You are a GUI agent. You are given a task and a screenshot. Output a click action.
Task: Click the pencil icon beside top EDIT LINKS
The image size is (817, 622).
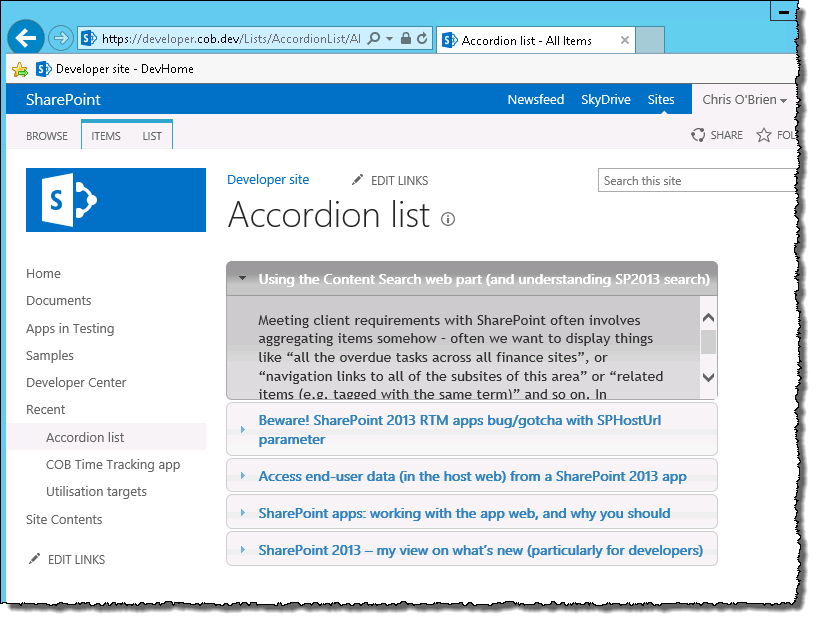click(357, 180)
